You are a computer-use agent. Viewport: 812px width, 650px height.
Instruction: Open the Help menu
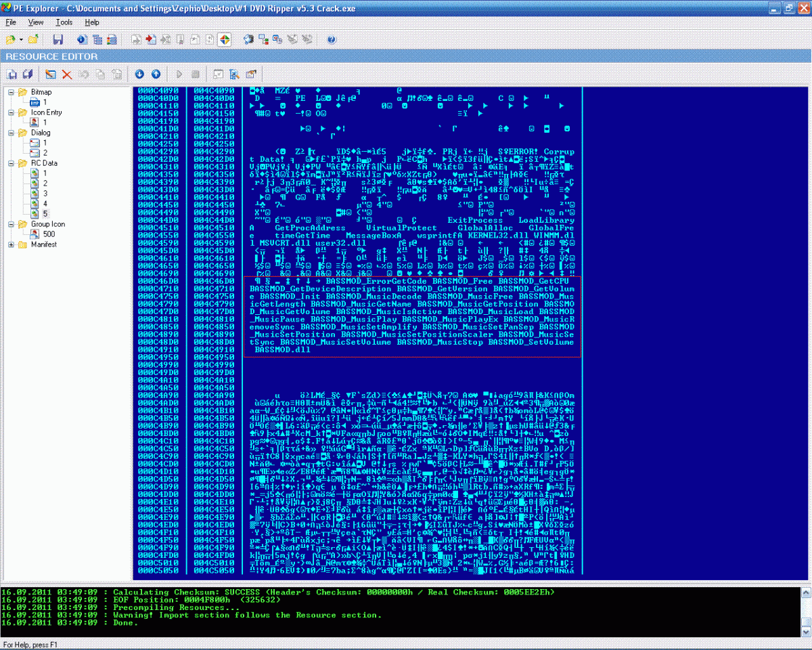(92, 22)
